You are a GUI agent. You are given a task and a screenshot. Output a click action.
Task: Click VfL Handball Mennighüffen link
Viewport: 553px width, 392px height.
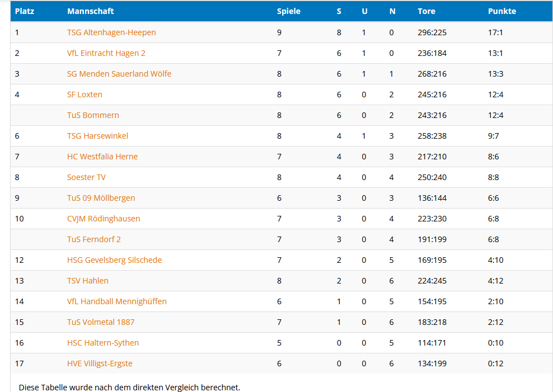coord(116,301)
